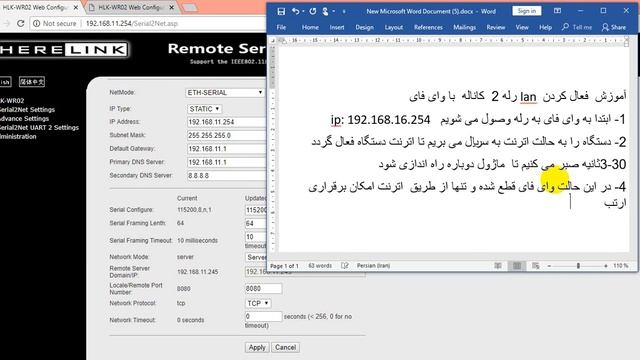Click the HLK-WR02 sidebar link

12,101
